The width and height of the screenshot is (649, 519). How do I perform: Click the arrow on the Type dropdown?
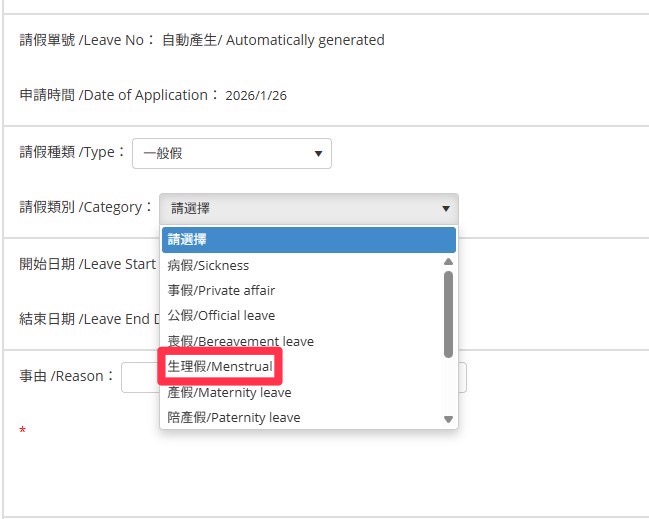pyautogui.click(x=318, y=153)
